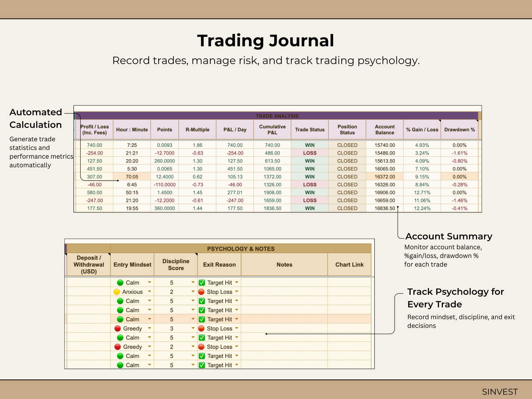
Task: Open mindset dropdown in the highlighted Calm row
Action: 149,319
